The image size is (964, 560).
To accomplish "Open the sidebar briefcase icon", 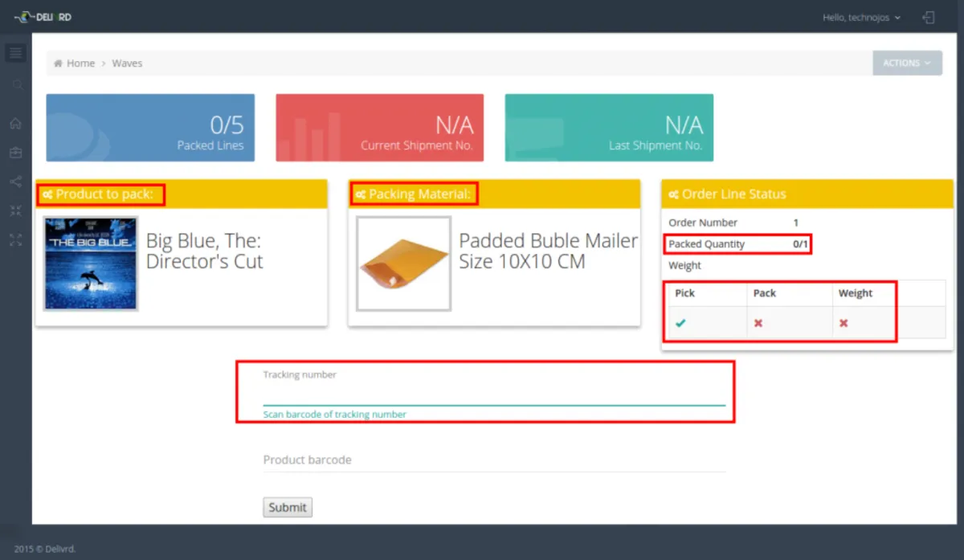I will coord(15,153).
